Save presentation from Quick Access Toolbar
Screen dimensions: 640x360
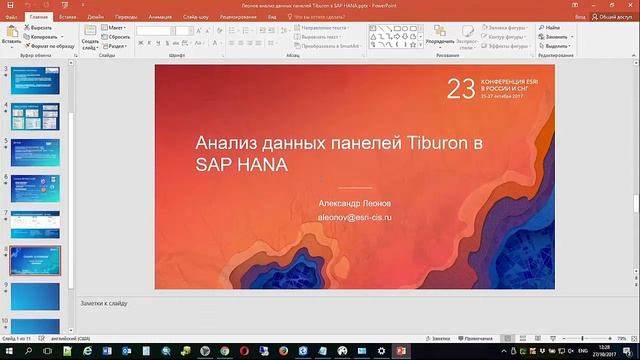pos(10,5)
